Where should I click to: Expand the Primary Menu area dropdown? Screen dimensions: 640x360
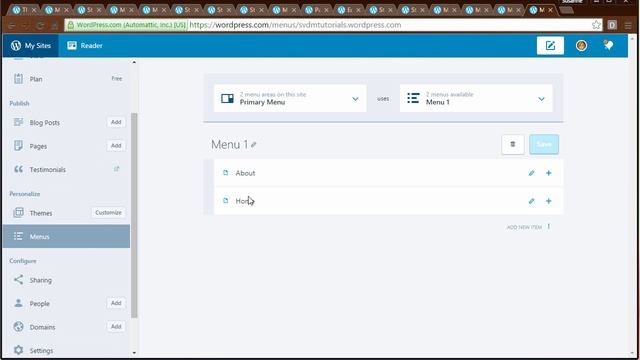tap(290, 98)
